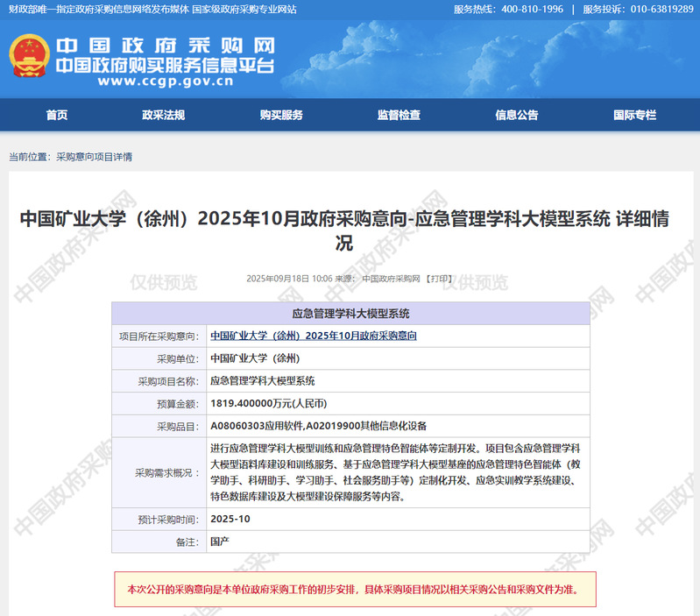Click the publish date 2025年09月18日 10:06
Image resolution: width=700 pixels, height=616 pixels.
289,279
